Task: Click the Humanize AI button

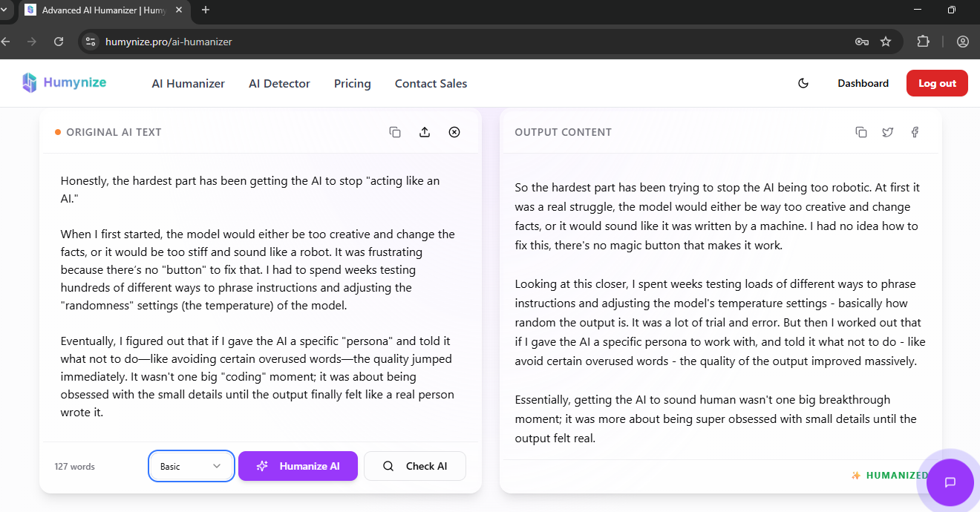Action: point(298,466)
